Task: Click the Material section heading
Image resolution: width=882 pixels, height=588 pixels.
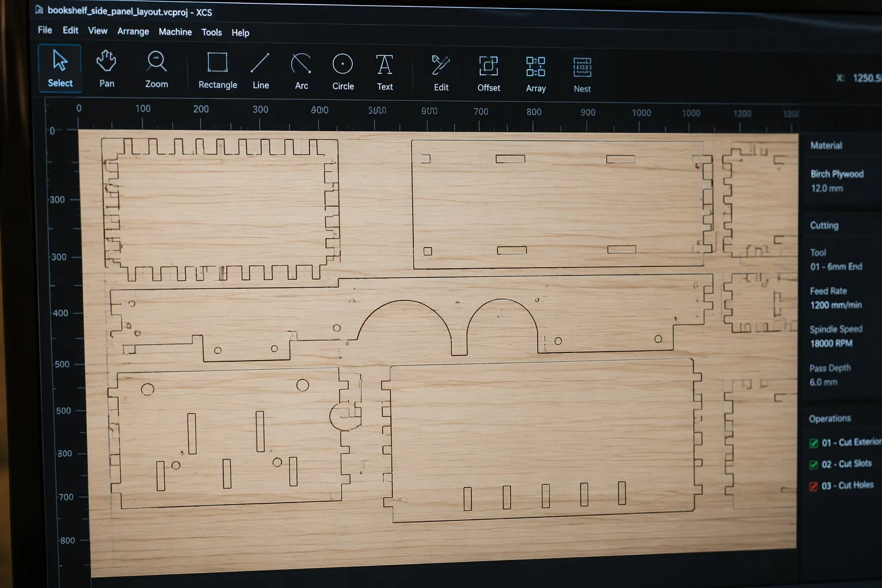Action: 826,146
